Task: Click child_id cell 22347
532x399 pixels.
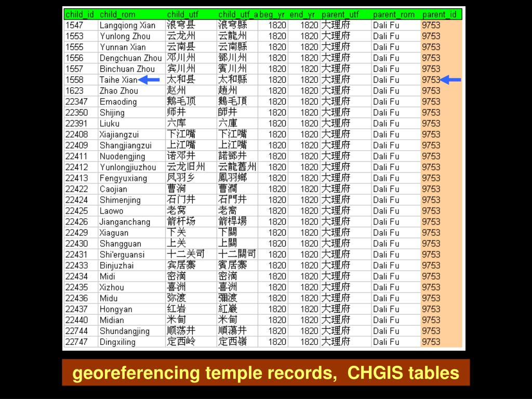Action: [81, 102]
